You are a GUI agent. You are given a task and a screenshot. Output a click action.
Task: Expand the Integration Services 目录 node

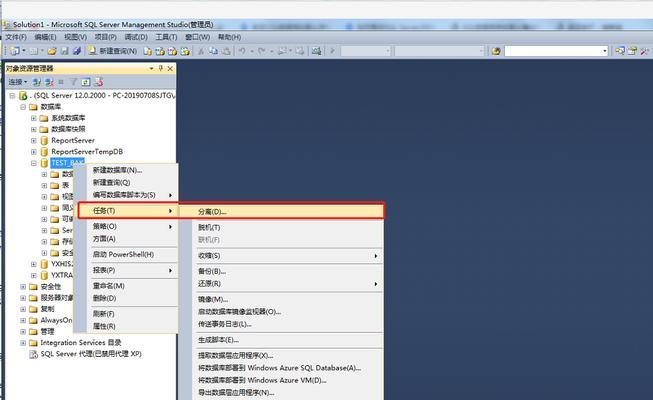pos(23,343)
